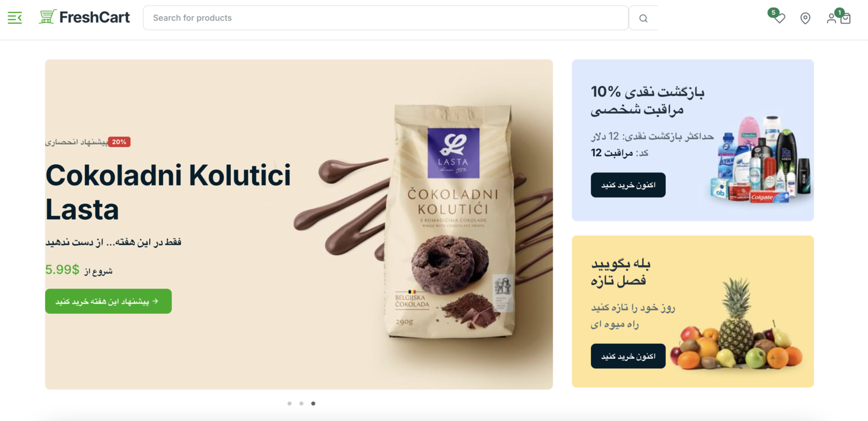Click shop now on personal care banner
Viewport: 868px width, 421px height.
(x=628, y=185)
